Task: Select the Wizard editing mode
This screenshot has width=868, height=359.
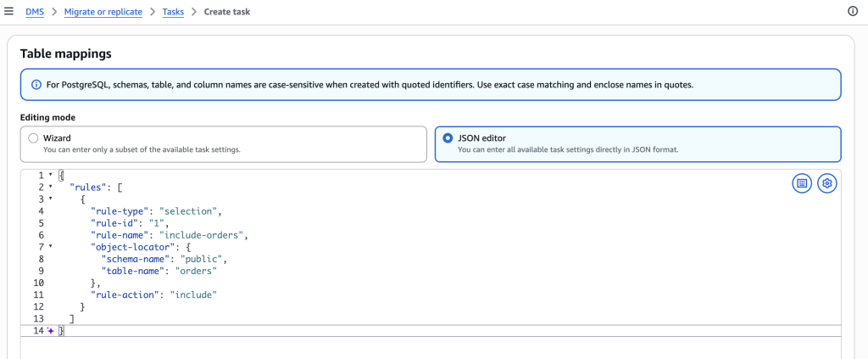Action: click(x=34, y=138)
